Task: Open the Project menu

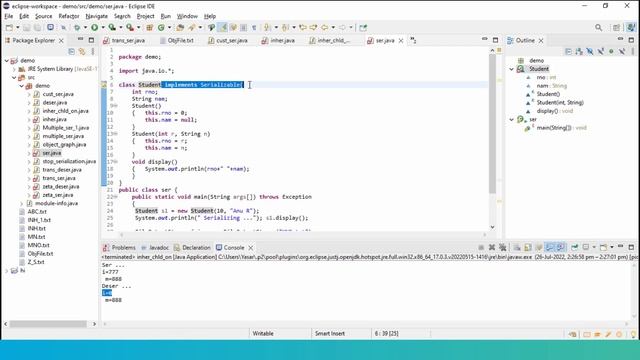Action: click(x=145, y=16)
